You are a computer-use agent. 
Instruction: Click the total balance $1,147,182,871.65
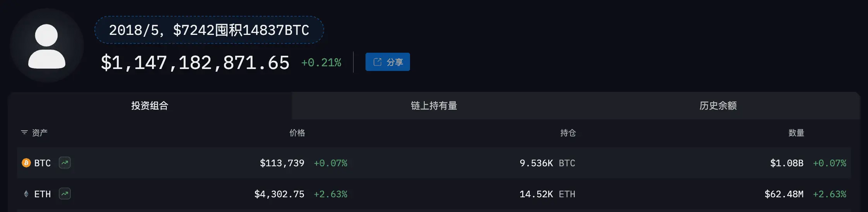pos(195,63)
